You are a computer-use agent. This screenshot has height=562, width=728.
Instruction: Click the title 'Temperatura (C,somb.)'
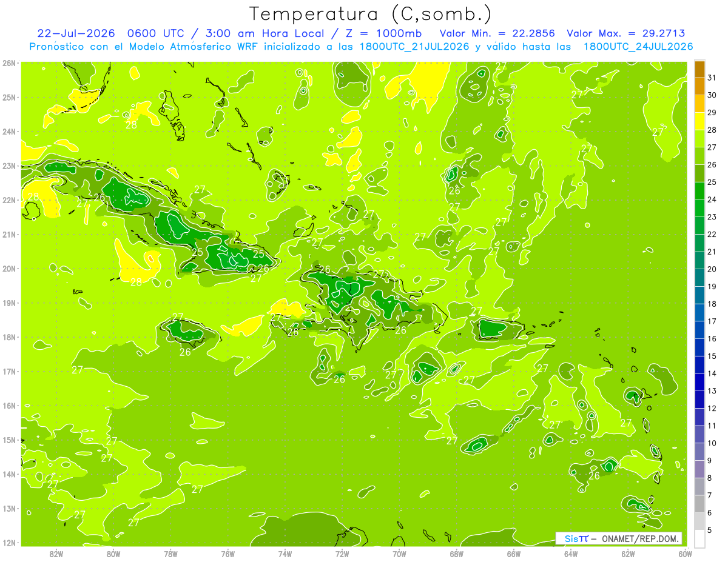(371, 14)
